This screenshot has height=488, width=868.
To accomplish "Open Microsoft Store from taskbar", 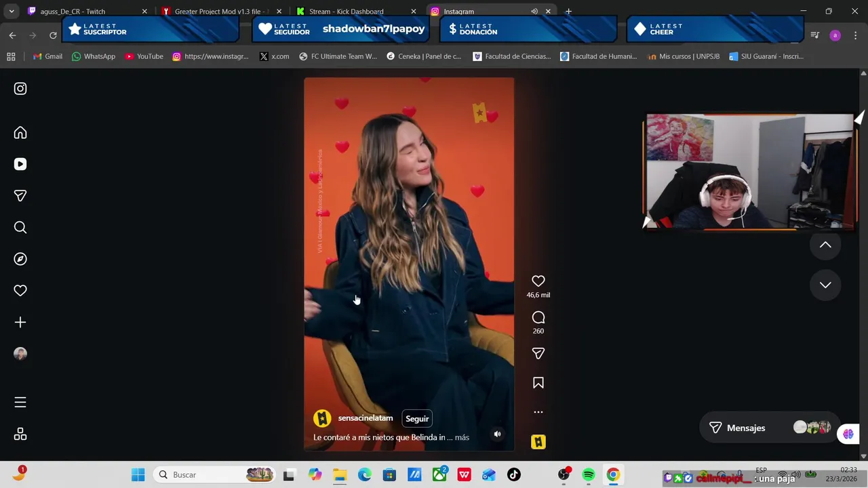I will 389,475.
